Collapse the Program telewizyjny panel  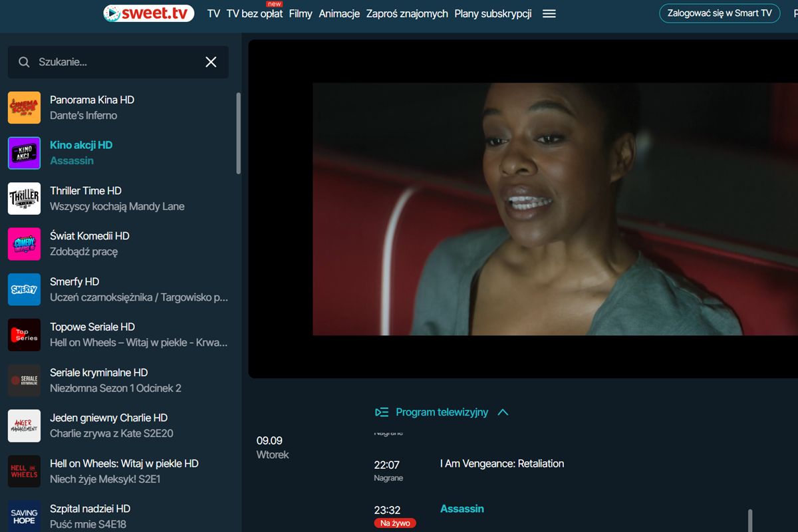point(504,412)
